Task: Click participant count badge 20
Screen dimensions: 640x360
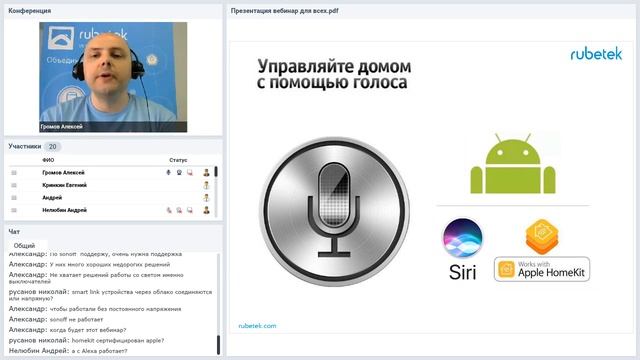Action: click(x=52, y=147)
